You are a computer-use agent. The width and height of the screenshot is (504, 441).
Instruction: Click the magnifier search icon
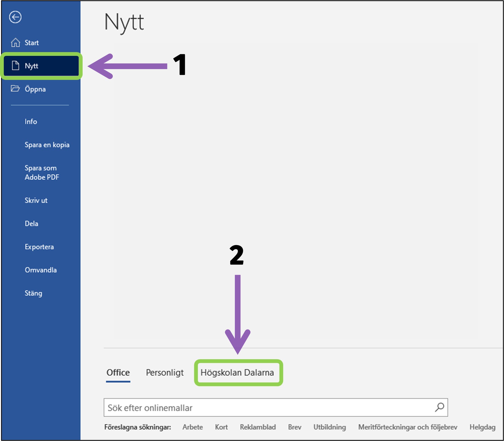439,407
